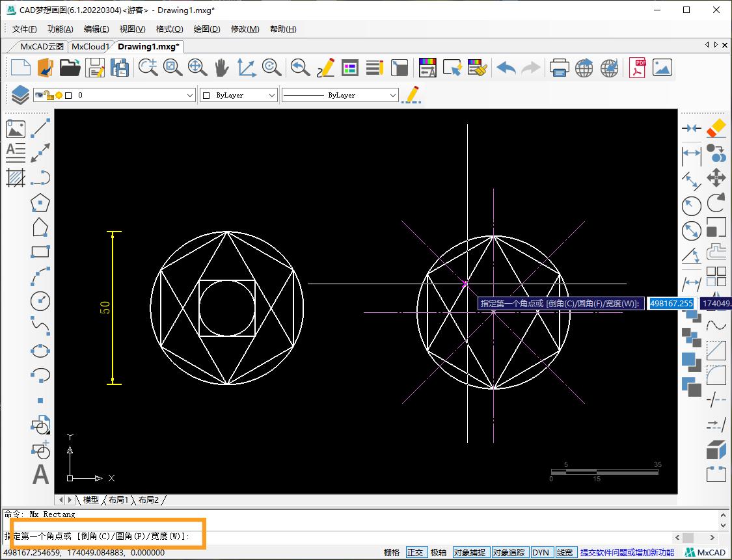The height and width of the screenshot is (560, 732).
Task: Click the X coordinate input 498167.255
Action: tap(671, 303)
